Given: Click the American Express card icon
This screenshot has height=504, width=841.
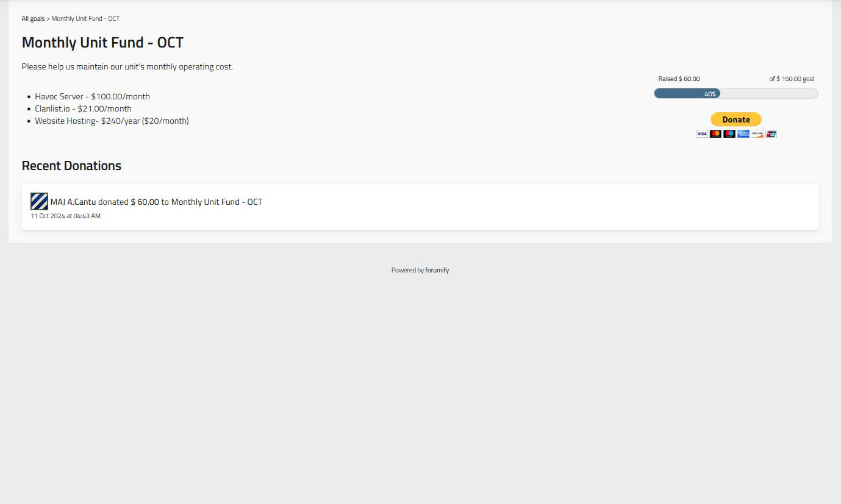Looking at the screenshot, I should click(743, 134).
